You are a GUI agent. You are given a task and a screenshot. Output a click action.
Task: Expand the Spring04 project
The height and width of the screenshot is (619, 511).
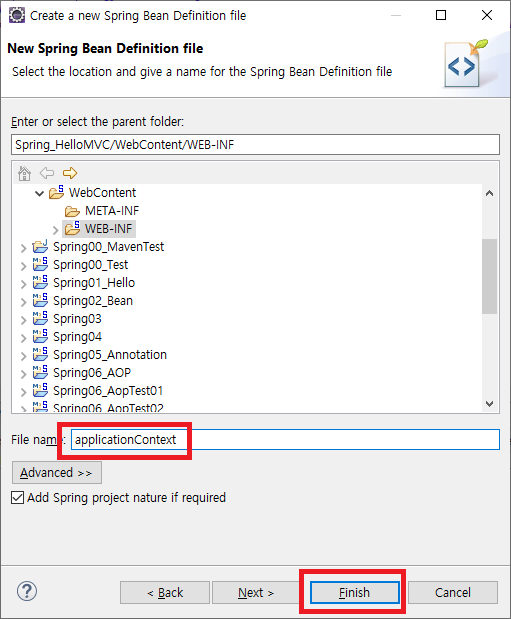(23, 338)
